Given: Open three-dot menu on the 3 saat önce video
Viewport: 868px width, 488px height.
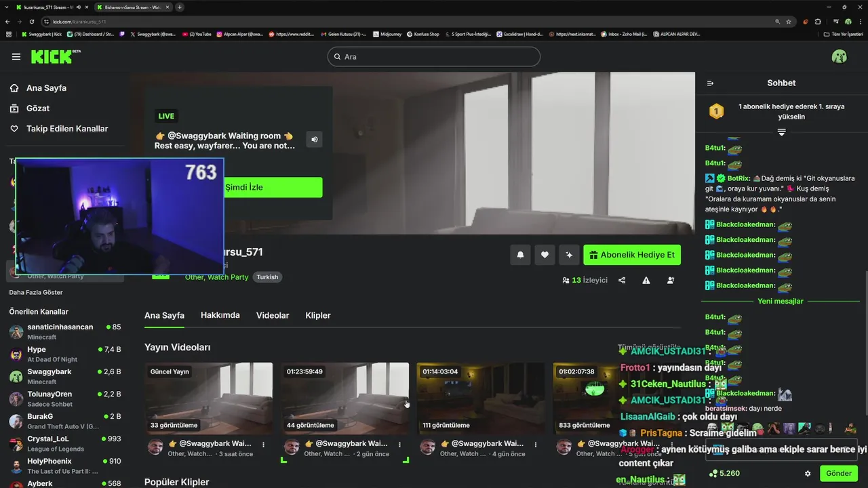Looking at the screenshot, I should click(x=263, y=445).
